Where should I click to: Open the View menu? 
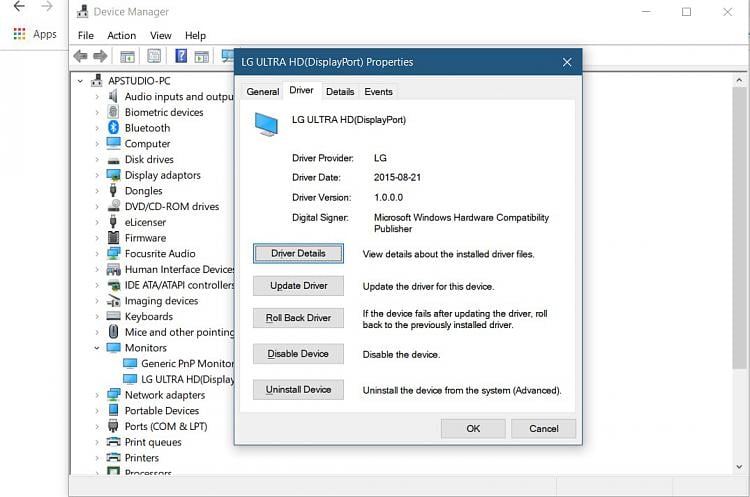[x=161, y=35]
